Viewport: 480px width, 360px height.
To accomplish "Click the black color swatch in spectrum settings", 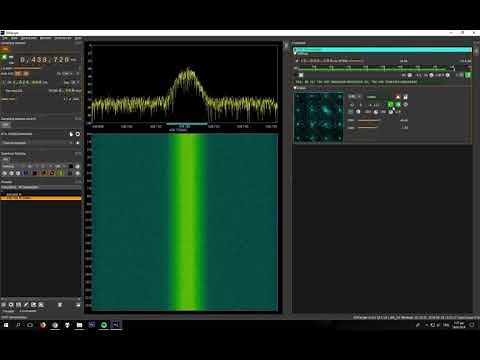I will pyautogui.click(x=71, y=166).
